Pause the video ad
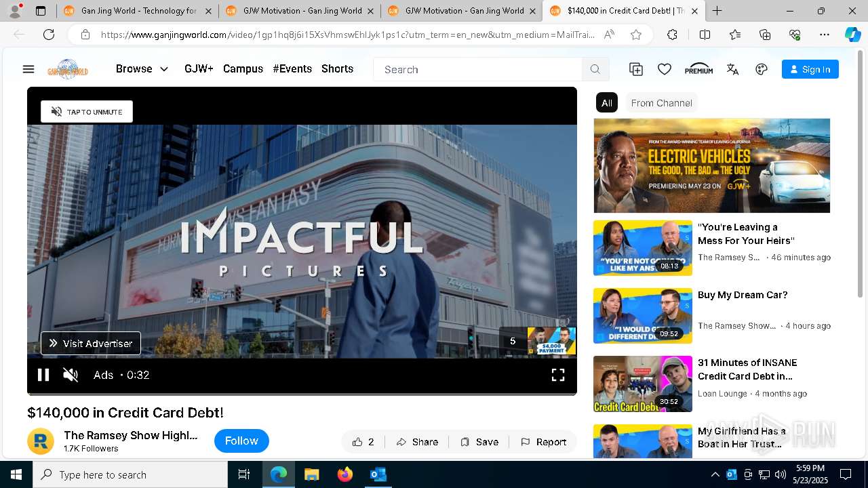The width and height of the screenshot is (868, 488). [x=43, y=375]
